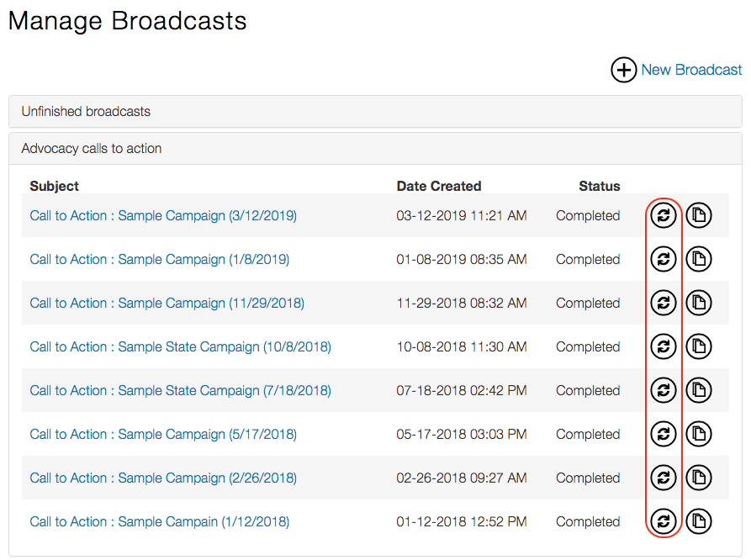Click the plus icon beside New Broadcast

623,71
